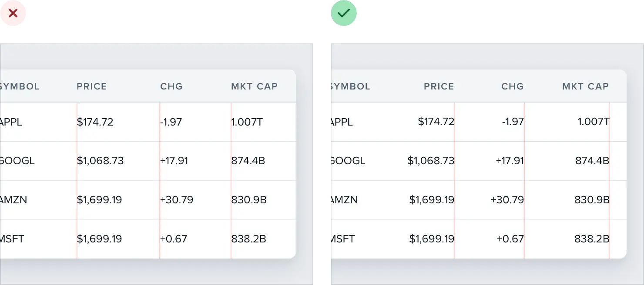The image size is (644, 285).
Task: Click the green checkmark icon
Action: pyautogui.click(x=344, y=13)
